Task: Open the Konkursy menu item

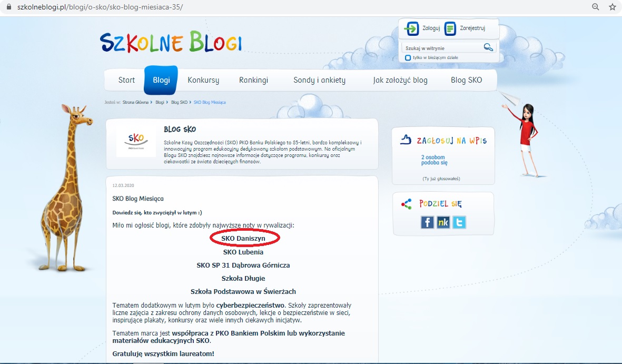Action: [203, 80]
